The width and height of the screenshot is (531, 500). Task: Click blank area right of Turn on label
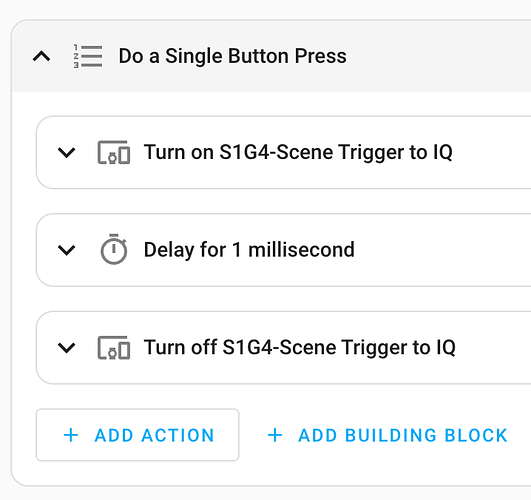491,152
